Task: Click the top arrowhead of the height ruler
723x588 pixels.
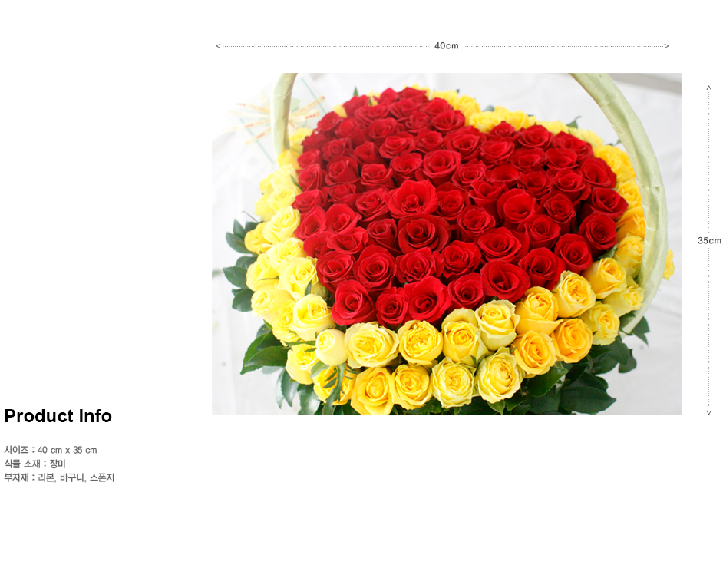Action: point(708,88)
